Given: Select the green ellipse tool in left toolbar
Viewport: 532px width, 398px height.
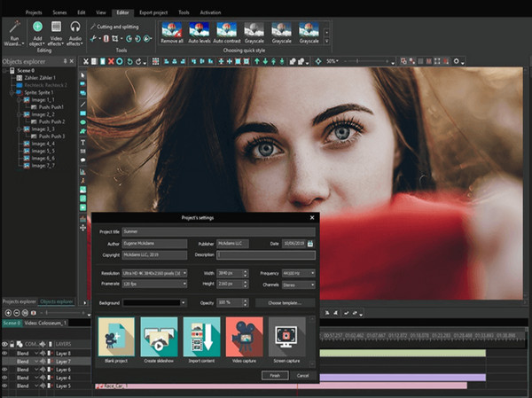Looking at the screenshot, I should (x=82, y=122).
